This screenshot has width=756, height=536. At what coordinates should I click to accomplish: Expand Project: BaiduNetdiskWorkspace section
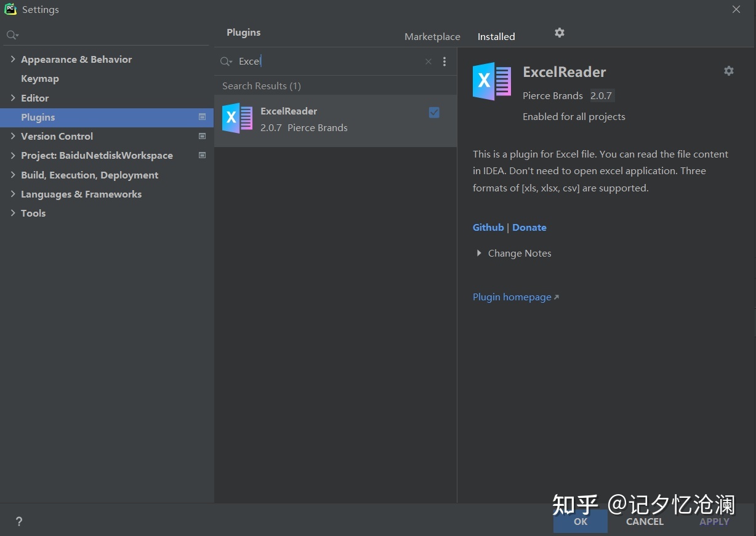point(13,155)
